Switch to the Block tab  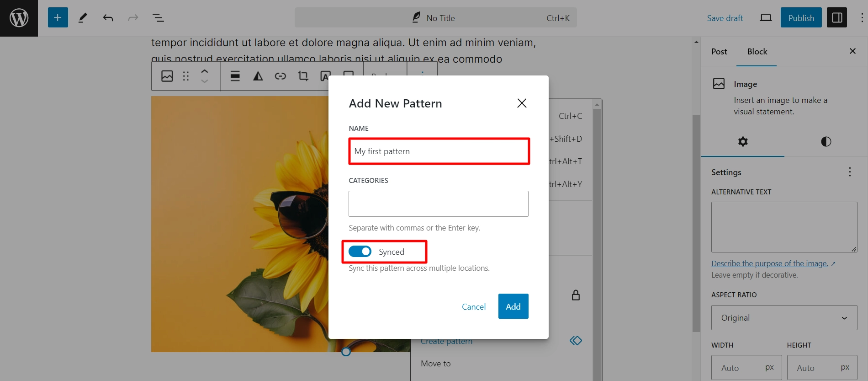[757, 52]
